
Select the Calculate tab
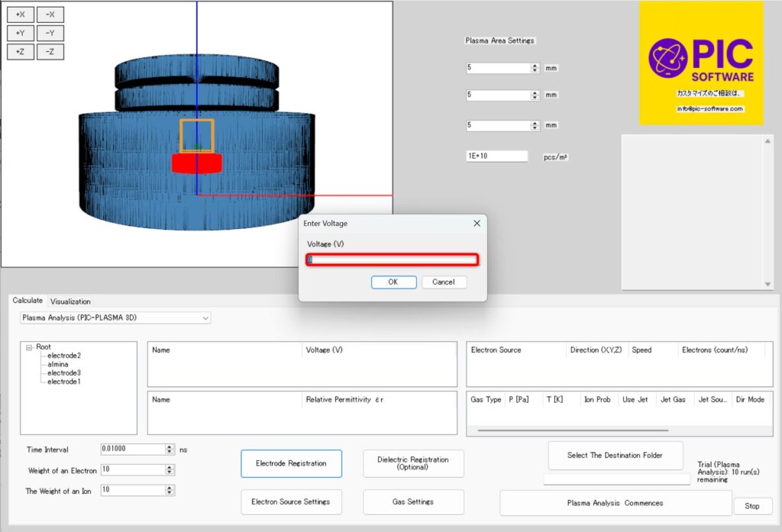(x=27, y=301)
